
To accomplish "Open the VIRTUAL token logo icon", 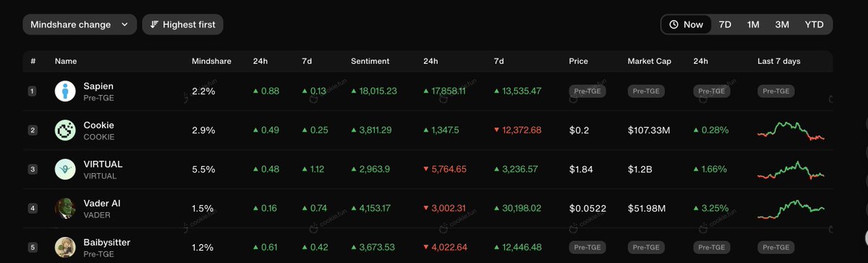I will pyautogui.click(x=65, y=170).
